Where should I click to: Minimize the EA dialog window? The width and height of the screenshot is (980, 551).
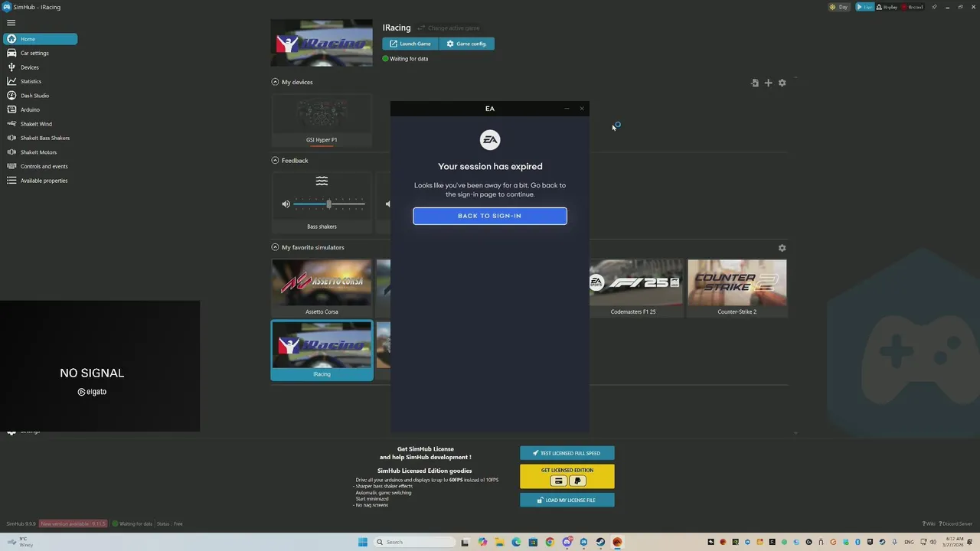point(567,109)
